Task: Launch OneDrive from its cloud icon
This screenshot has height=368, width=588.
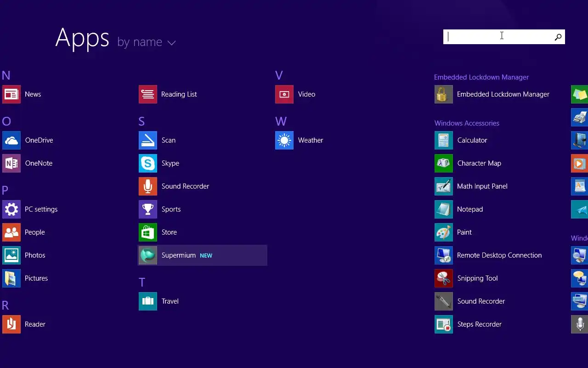Action: tap(11, 140)
